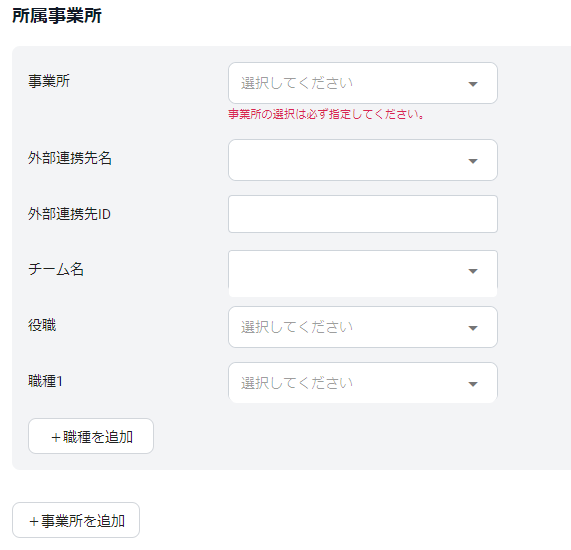The image size is (571, 550).
Task: Click the 事業所 field label
Action: 49,81
